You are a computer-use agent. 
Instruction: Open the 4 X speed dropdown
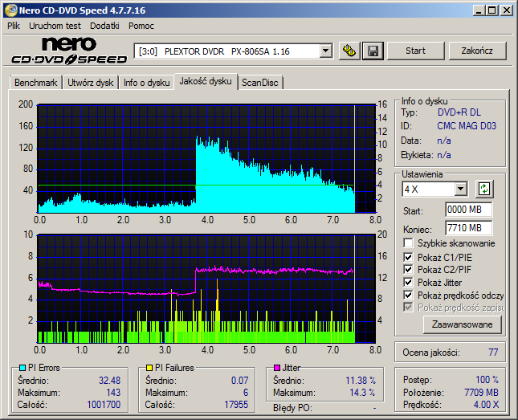[460, 190]
